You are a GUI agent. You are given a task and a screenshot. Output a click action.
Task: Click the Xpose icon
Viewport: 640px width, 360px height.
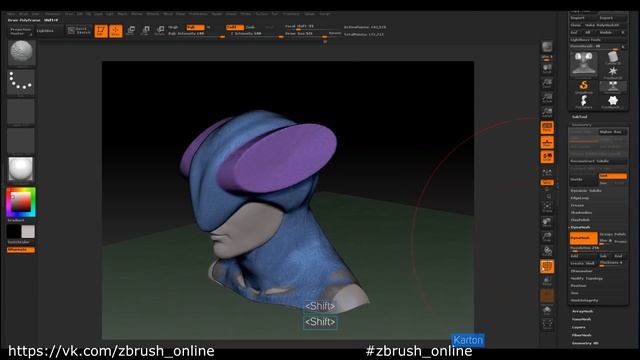pyautogui.click(x=547, y=325)
